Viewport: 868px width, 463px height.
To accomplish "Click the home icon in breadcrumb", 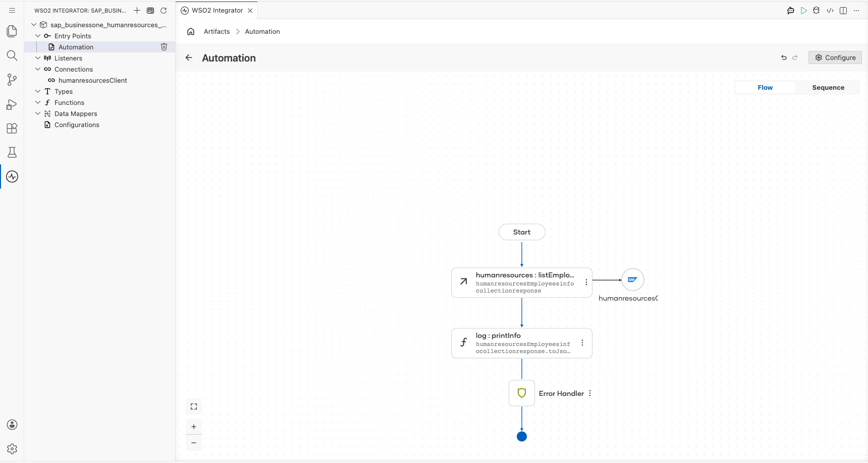I will [x=191, y=31].
